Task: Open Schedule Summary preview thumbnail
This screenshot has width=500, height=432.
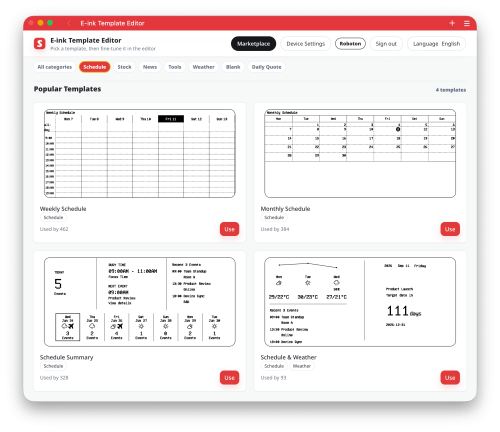Action: [140, 302]
